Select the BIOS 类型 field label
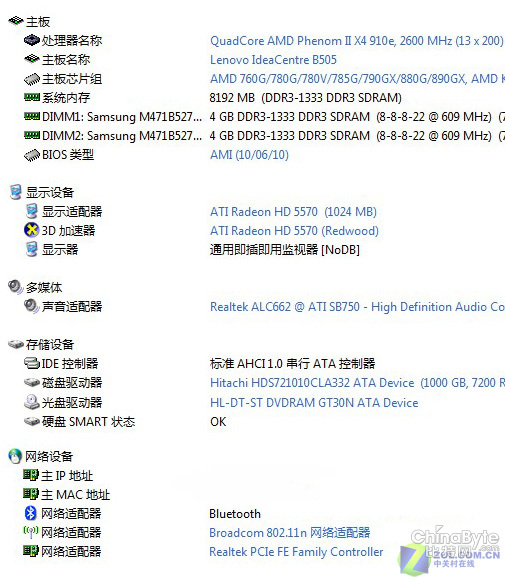This screenshot has width=505, height=578. (x=68, y=154)
